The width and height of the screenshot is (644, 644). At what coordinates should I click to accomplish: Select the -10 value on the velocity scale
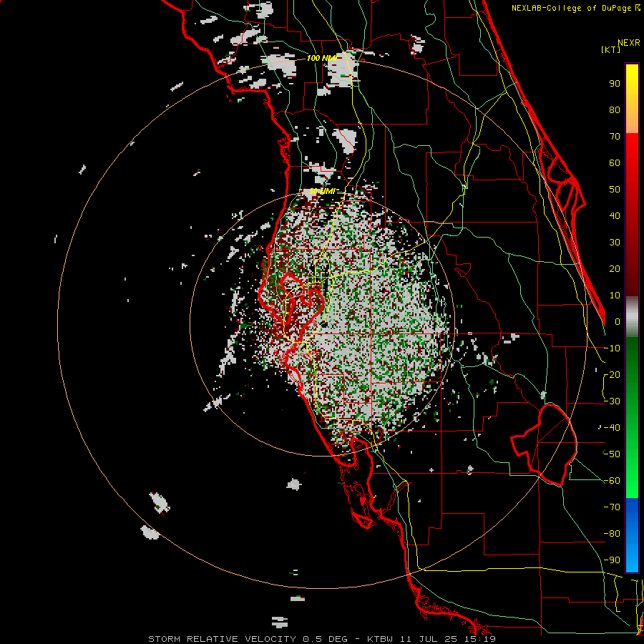[x=612, y=348]
